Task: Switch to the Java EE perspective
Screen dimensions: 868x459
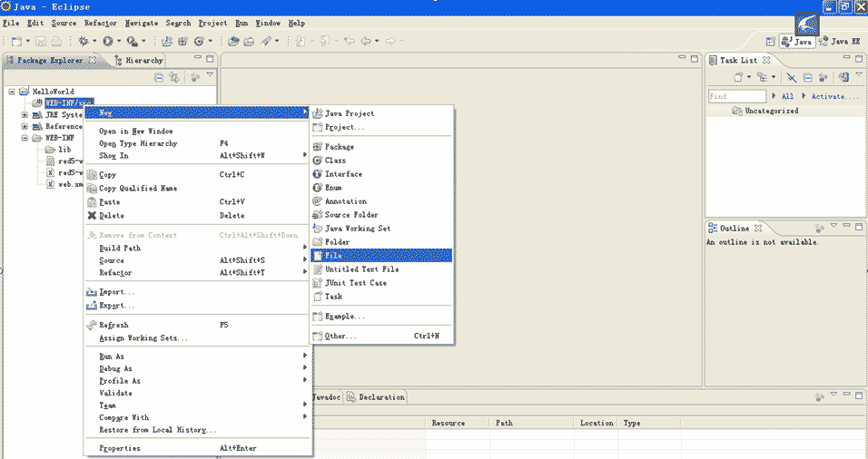Action: tap(839, 42)
